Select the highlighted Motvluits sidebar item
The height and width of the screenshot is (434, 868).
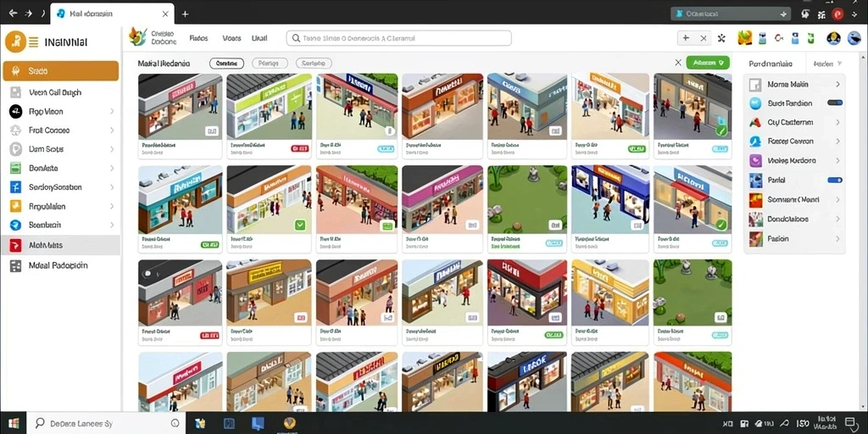[x=61, y=245]
